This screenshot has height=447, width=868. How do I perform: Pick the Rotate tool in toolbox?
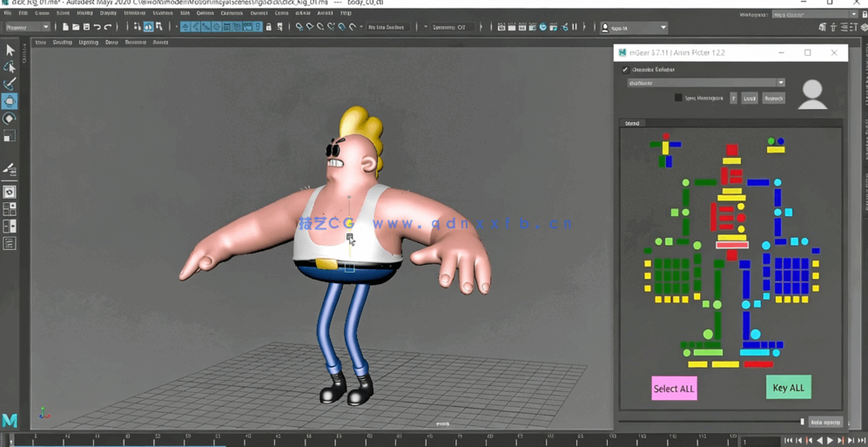pos(10,119)
